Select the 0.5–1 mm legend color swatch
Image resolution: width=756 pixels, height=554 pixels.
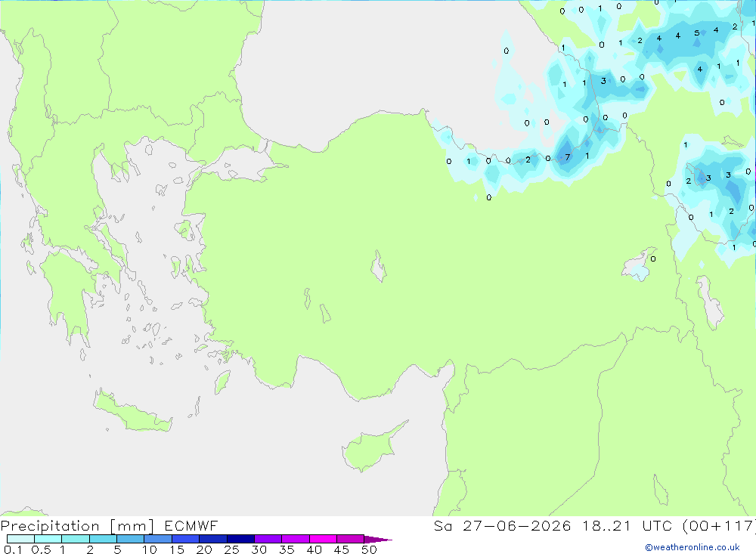48,539
